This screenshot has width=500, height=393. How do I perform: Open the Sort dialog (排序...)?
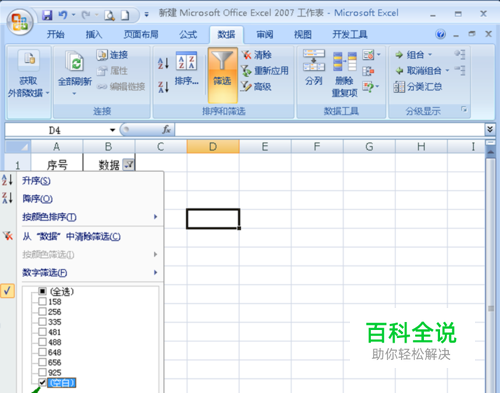tap(187, 69)
